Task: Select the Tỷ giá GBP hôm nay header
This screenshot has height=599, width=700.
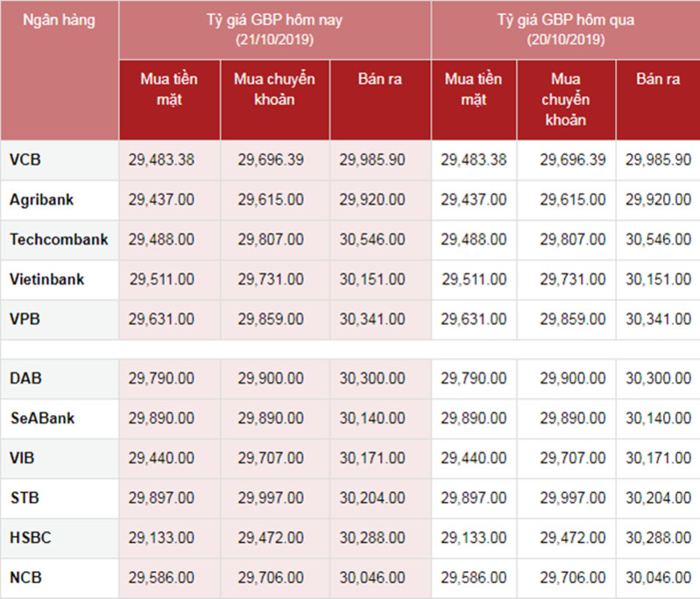Action: point(274,30)
